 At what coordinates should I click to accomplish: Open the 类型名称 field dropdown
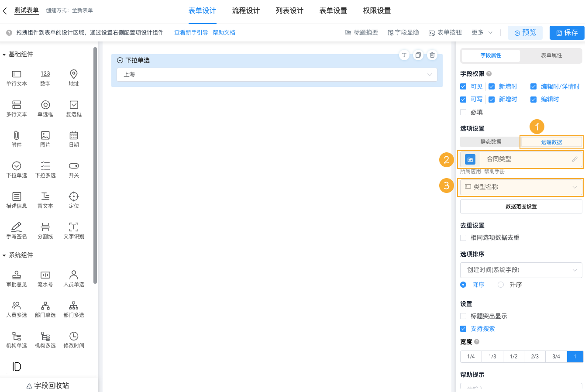tap(520, 187)
